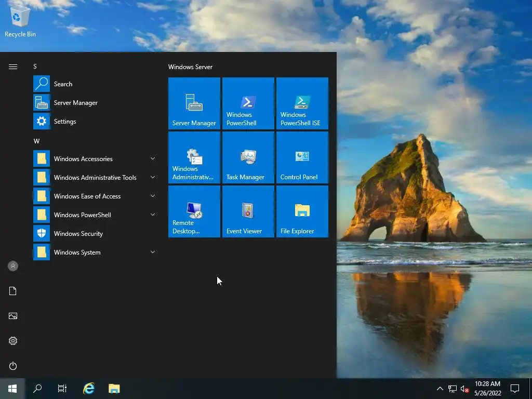Click the Settings gear in Start sidebar
Screen dimensions: 532x399
pyautogui.click(x=13, y=341)
